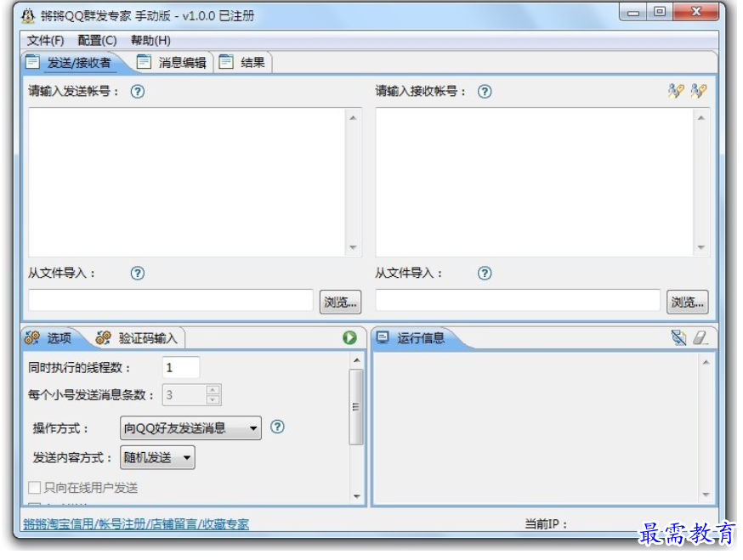743x560 pixels.
Task: Maximize the 铭铭QQ群发专家 window
Action: coord(660,12)
